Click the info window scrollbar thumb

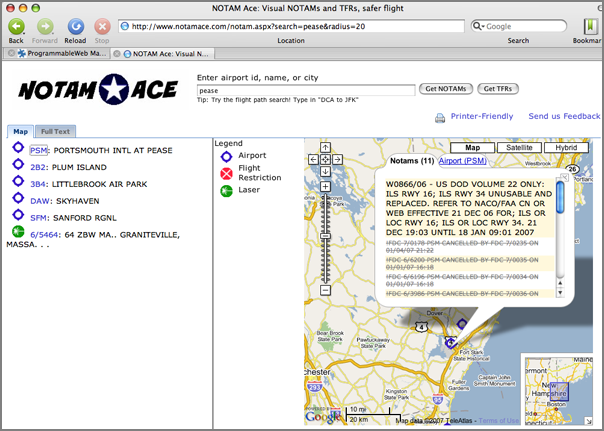560,198
